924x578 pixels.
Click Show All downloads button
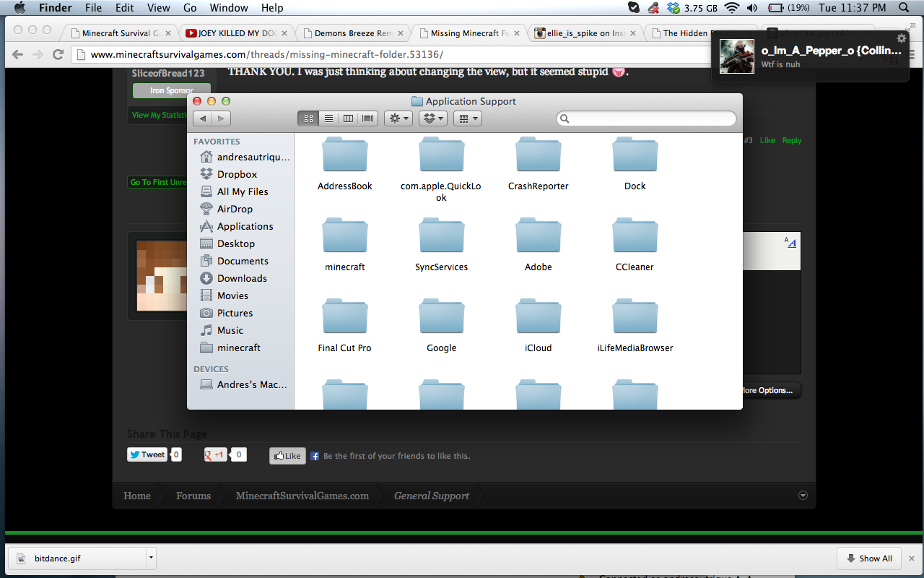(868, 558)
